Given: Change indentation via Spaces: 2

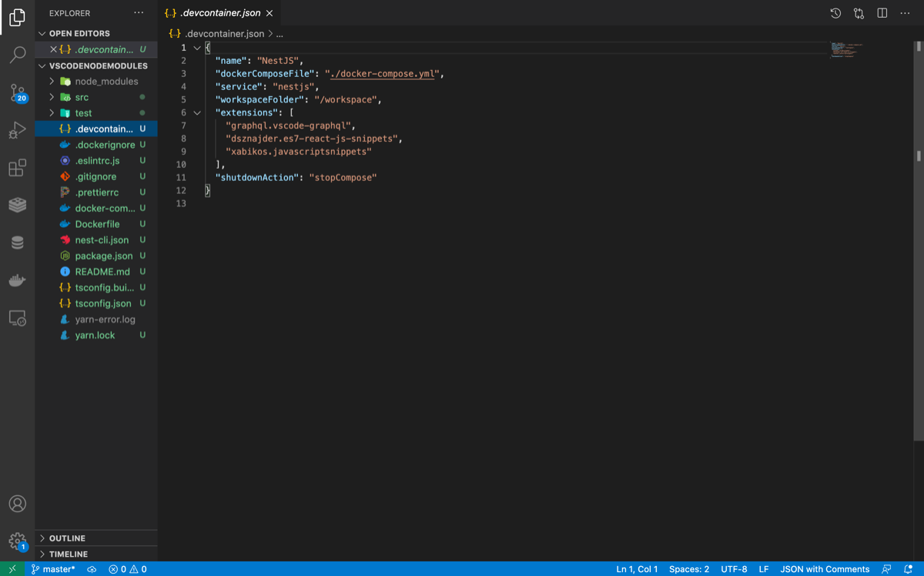Looking at the screenshot, I should (x=689, y=569).
